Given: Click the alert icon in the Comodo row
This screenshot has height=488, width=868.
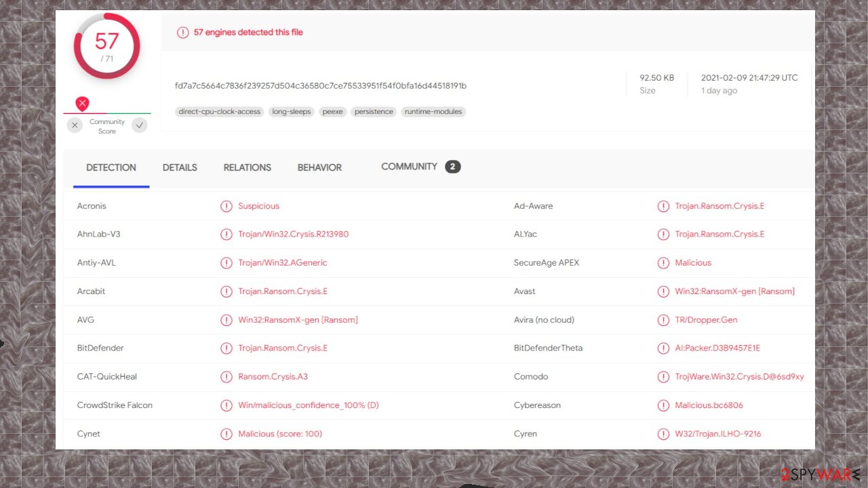Looking at the screenshot, I should click(663, 377).
